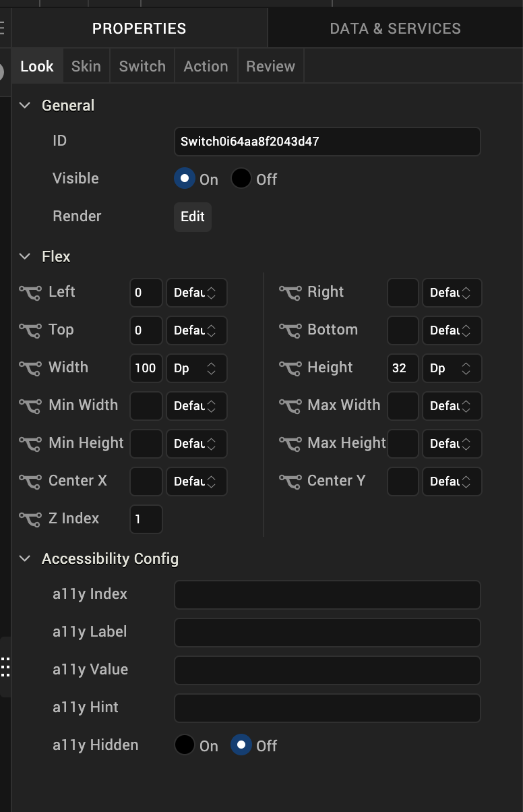Click the flex link icon beside Max Width
This screenshot has height=812, width=523.
point(290,406)
